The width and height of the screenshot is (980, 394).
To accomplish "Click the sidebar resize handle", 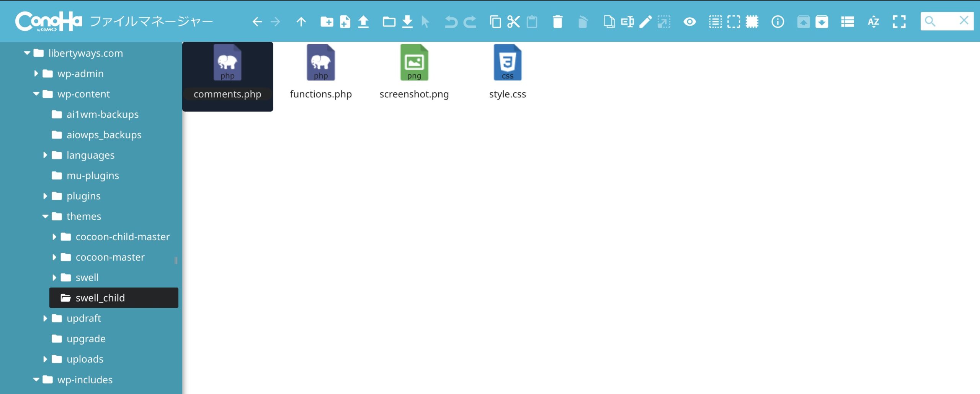I will click(176, 260).
